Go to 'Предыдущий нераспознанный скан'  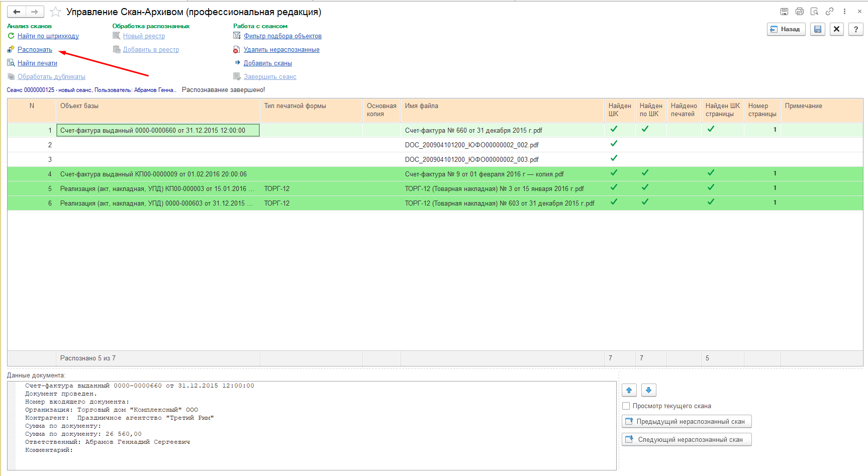point(687,422)
